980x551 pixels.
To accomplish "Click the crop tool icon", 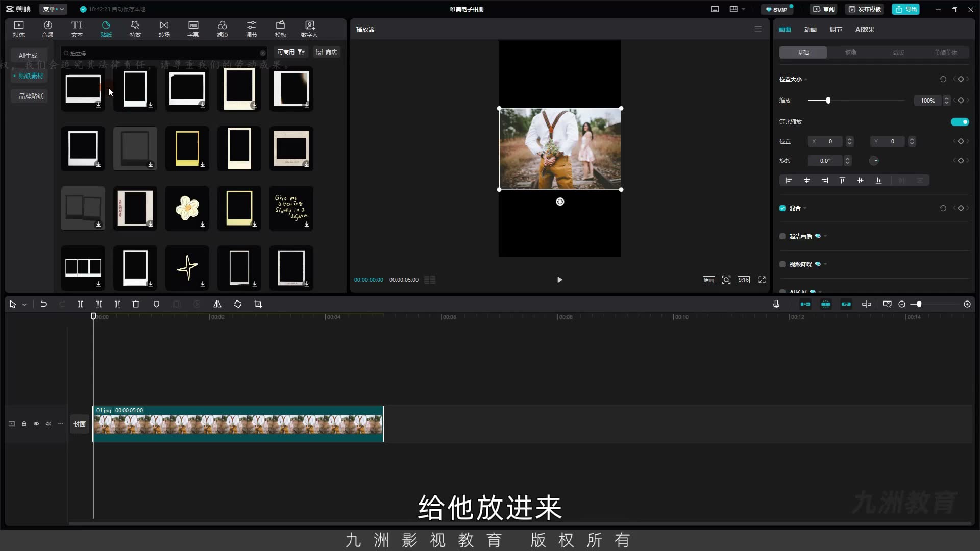I will click(258, 304).
